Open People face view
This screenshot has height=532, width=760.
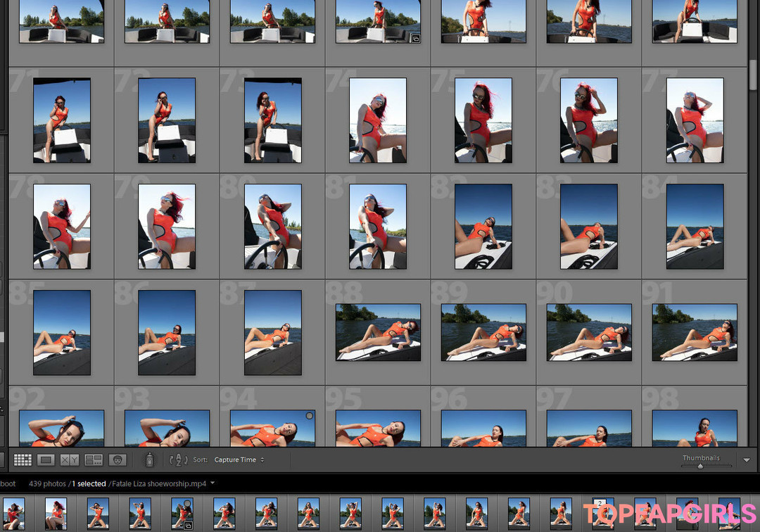(x=118, y=460)
